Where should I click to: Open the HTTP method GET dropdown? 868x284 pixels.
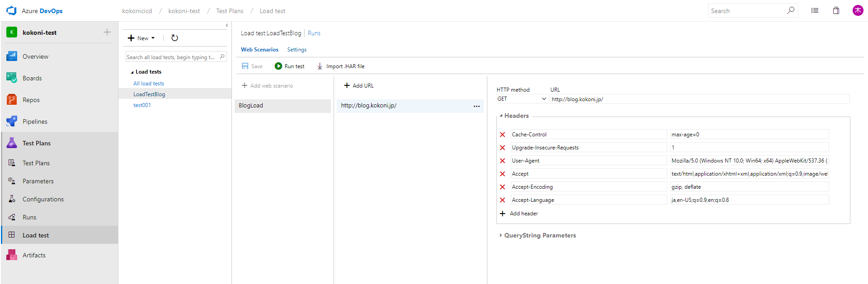(522, 99)
